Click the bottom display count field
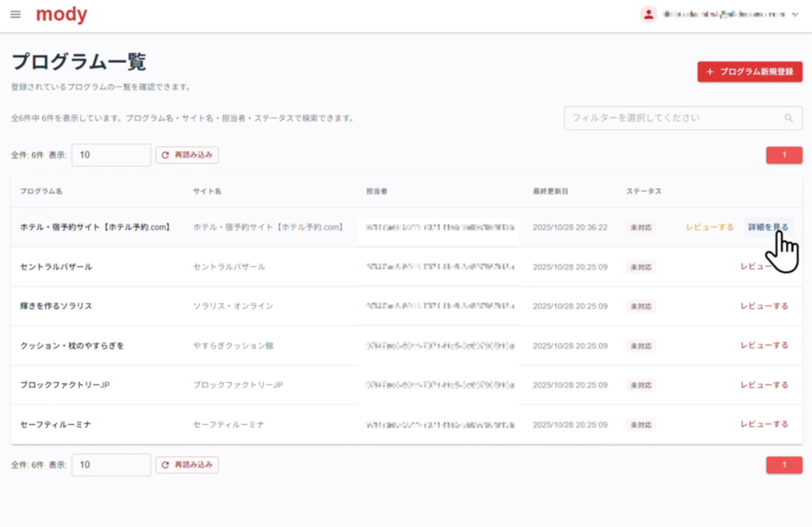This screenshot has width=812, height=527. click(111, 465)
